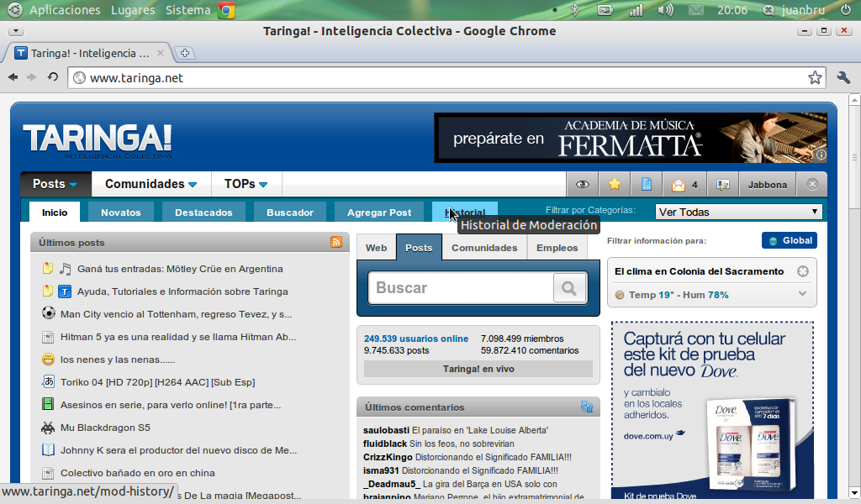
Task: Open post Man City vencio al Tottenham
Action: click(x=177, y=313)
